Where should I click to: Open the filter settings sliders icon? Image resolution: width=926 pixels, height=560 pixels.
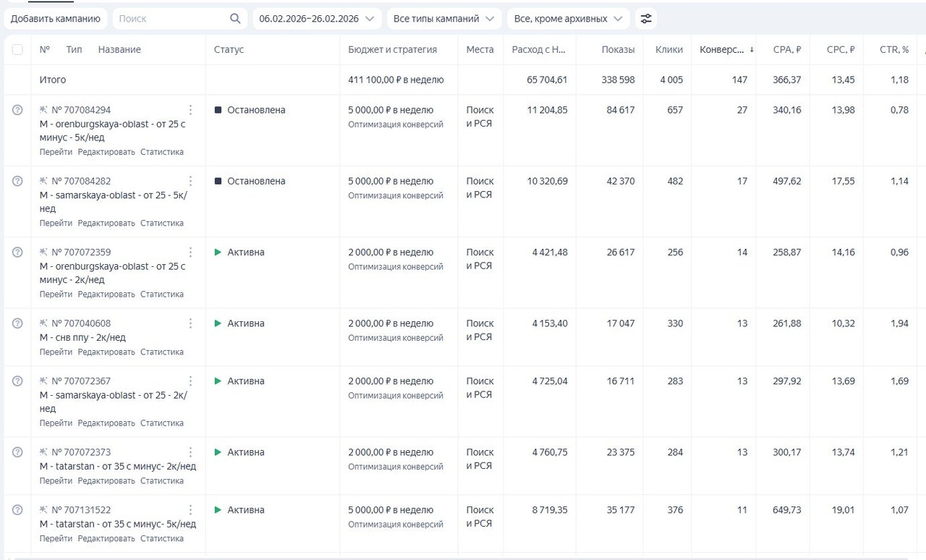pos(646,19)
